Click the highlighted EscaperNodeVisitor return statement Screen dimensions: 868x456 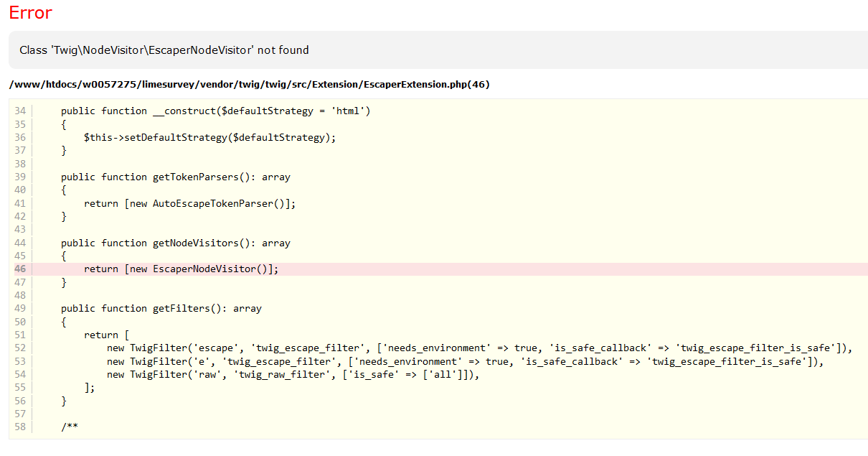(181, 269)
